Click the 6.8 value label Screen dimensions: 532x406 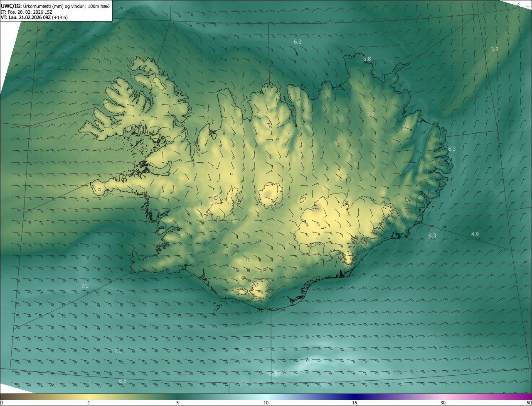(123, 381)
